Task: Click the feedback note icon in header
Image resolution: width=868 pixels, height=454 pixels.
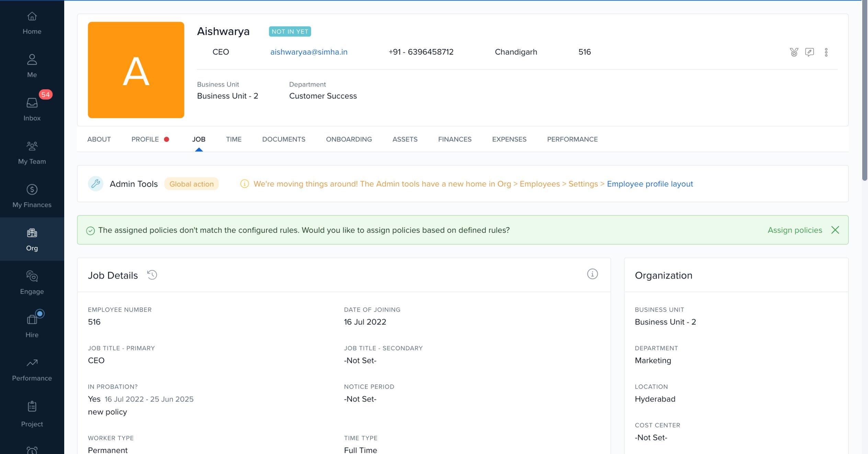Action: pyautogui.click(x=809, y=52)
